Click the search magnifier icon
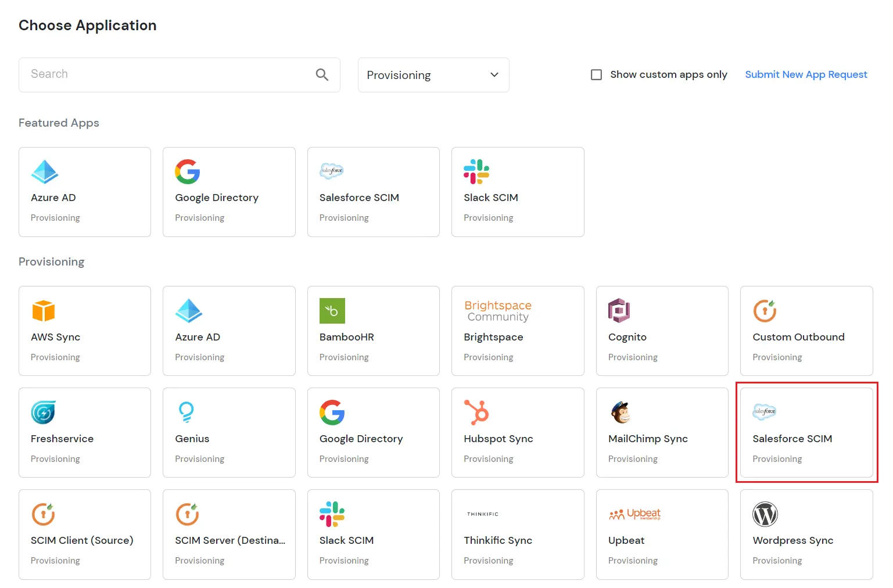 click(322, 74)
